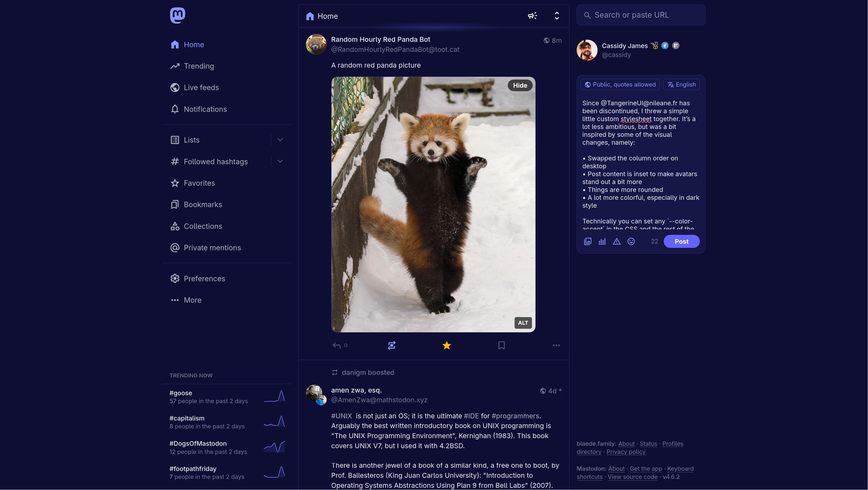Viewport: 868px width, 490px height.
Task: Open the Keyboard shortcuts link
Action: (680, 469)
